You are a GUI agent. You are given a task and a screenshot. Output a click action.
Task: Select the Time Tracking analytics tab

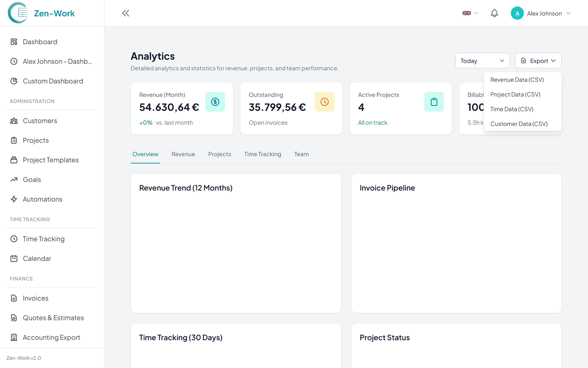[263, 154]
